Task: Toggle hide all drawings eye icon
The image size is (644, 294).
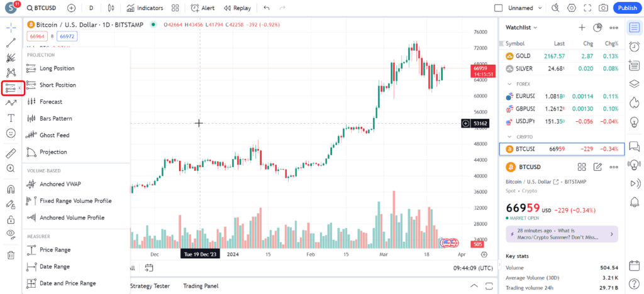Action: (x=11, y=234)
